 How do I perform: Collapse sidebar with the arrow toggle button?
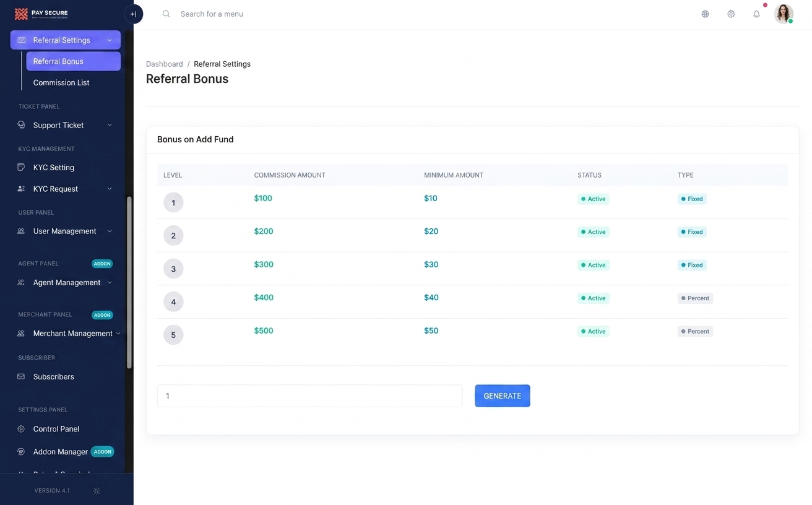coord(134,14)
